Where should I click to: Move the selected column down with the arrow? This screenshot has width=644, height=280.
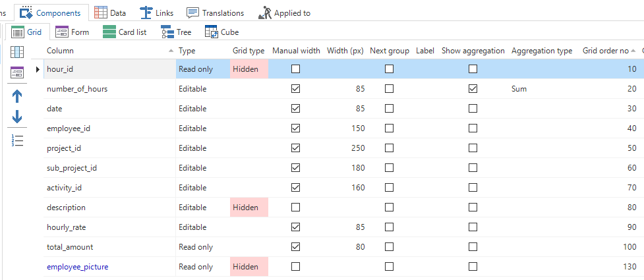pos(17,117)
